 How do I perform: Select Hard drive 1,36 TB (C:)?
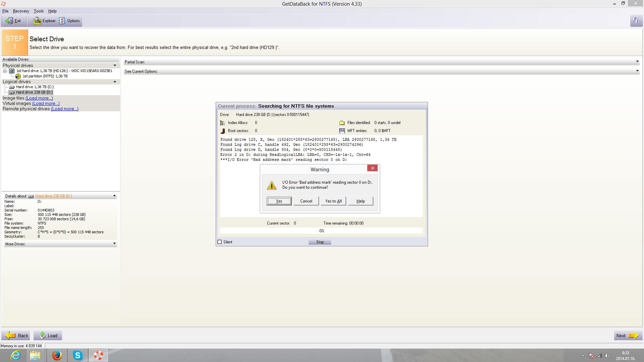35,87
